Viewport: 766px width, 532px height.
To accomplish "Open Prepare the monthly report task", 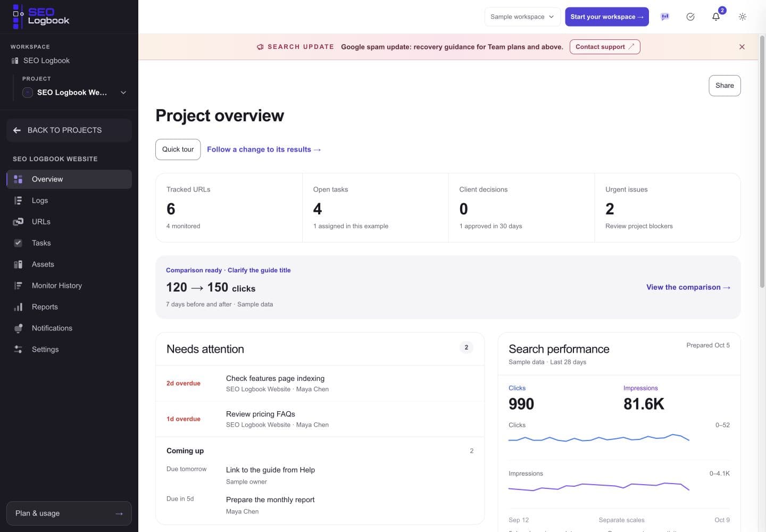I will [320, 505].
